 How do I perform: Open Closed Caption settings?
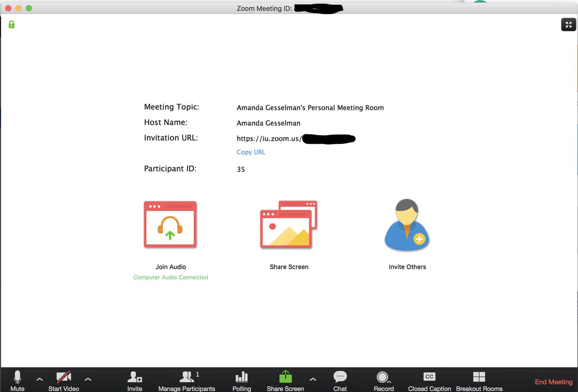430,380
